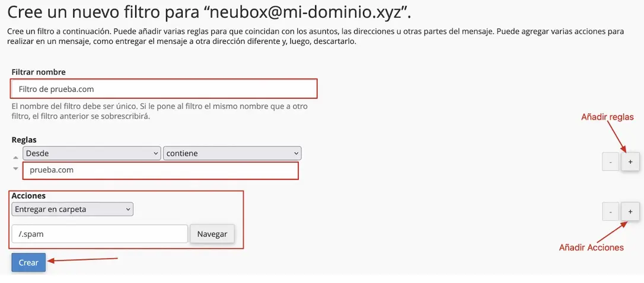Click the red "Añadir Acciones" annotation text
The image size is (644, 283).
pyautogui.click(x=591, y=247)
